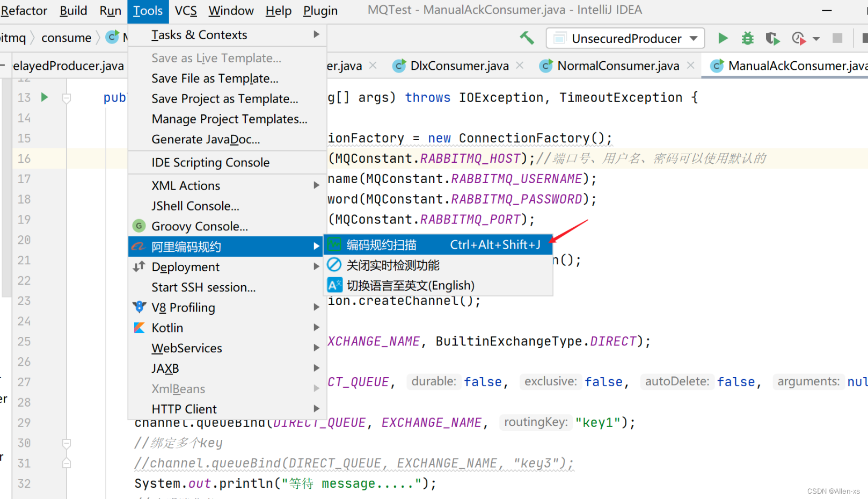Run 编码规约扫描 code scan

438,245
